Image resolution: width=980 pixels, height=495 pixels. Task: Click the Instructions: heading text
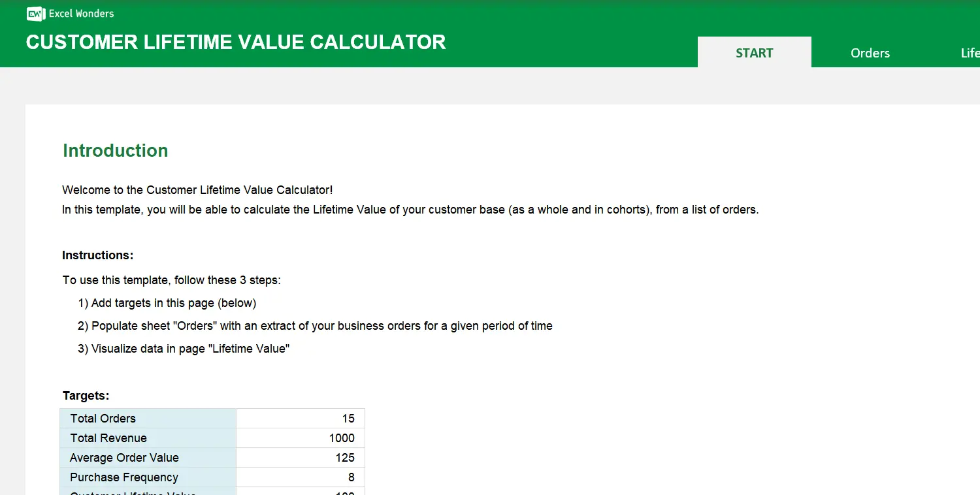[x=97, y=255]
